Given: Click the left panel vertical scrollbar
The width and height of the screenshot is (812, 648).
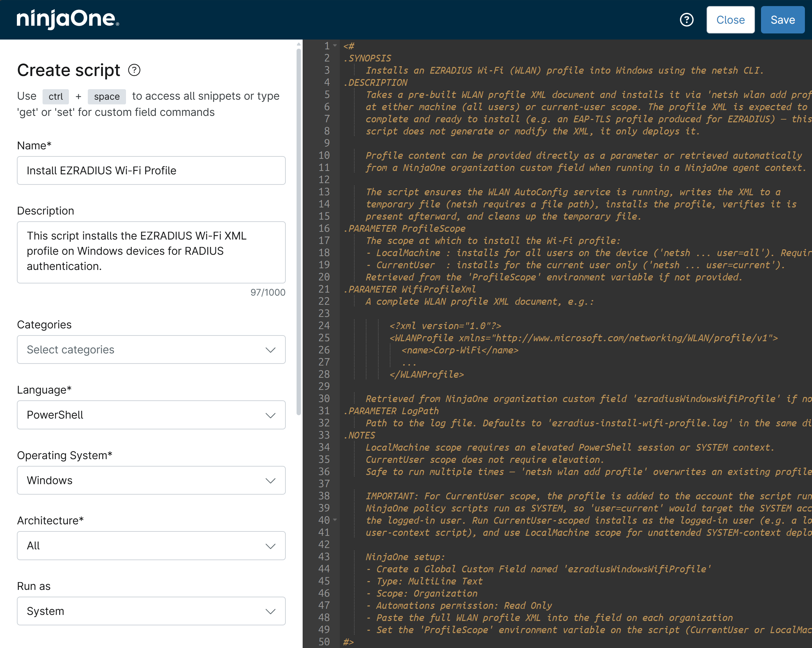Looking at the screenshot, I should [x=299, y=231].
